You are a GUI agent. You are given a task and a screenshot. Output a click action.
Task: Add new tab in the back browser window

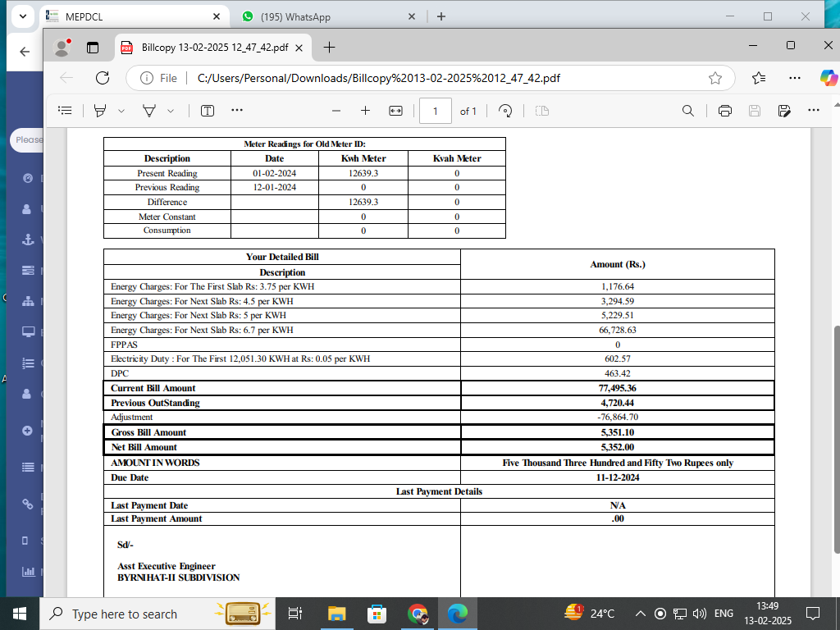tap(441, 16)
